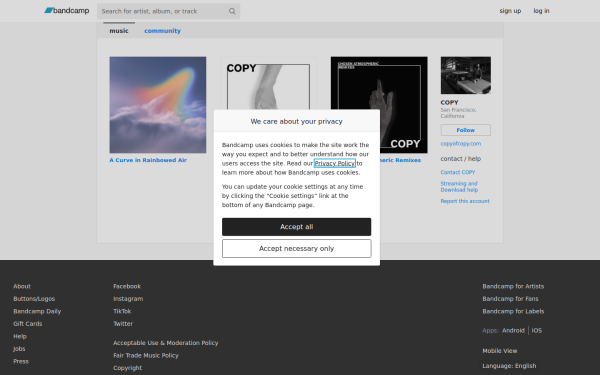Open the Jobs footer link
The image size is (600, 375).
point(19,349)
